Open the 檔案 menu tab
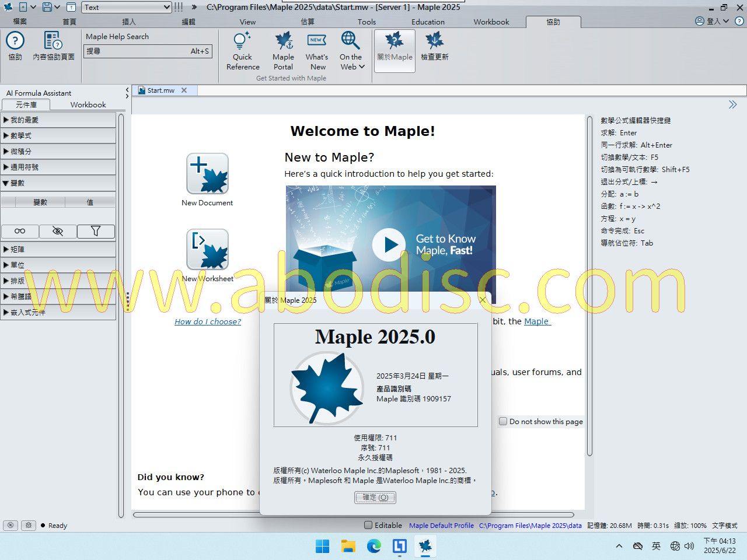The height and width of the screenshot is (560, 747). pos(20,22)
